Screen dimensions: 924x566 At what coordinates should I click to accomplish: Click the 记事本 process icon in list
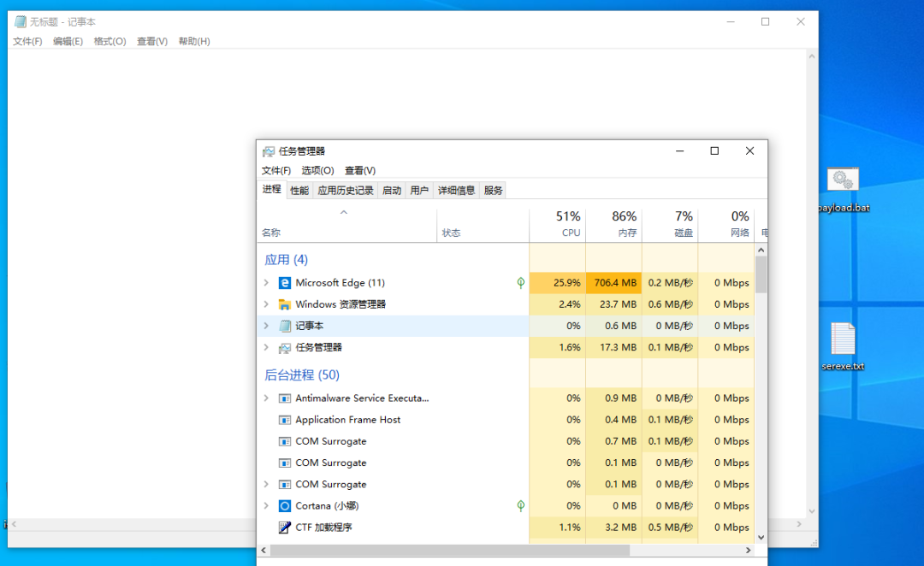(285, 326)
